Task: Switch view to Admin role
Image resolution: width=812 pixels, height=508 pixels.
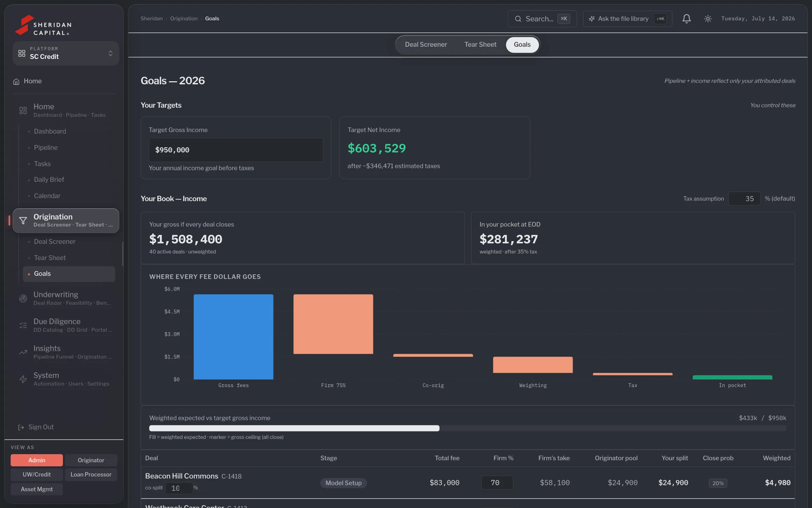Action: [x=37, y=460]
